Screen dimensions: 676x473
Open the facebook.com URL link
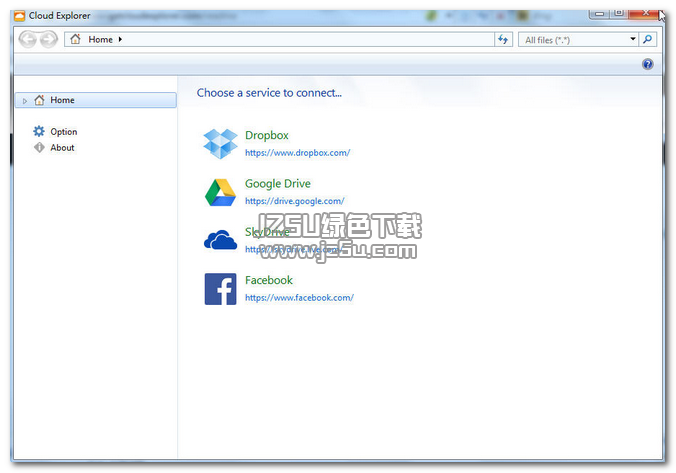point(299,298)
